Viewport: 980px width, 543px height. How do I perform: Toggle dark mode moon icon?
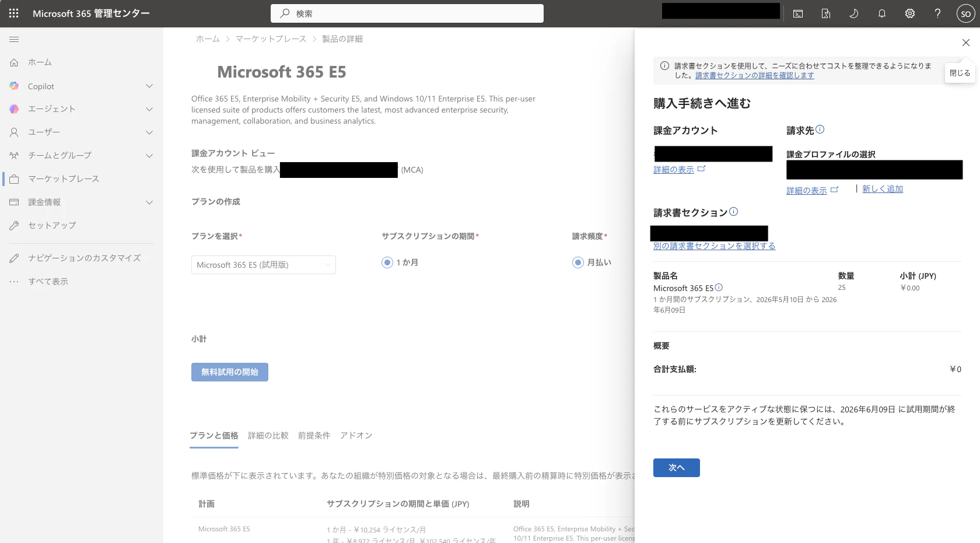(854, 13)
